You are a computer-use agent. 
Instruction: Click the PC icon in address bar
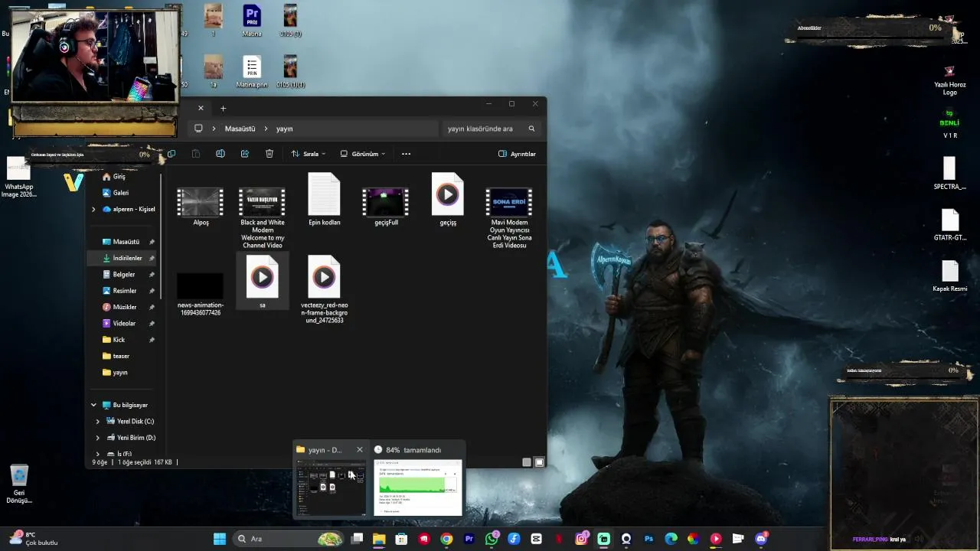click(x=198, y=129)
